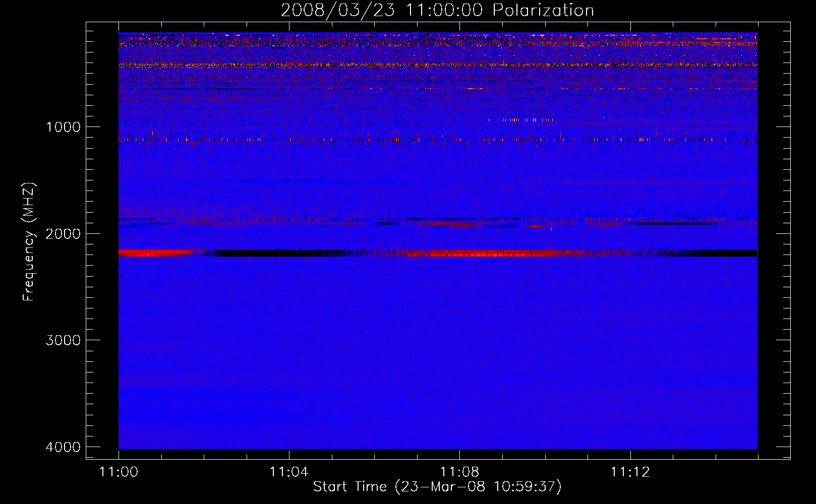Select the 2000 frequency tick label
816x504 pixels.
pos(63,233)
